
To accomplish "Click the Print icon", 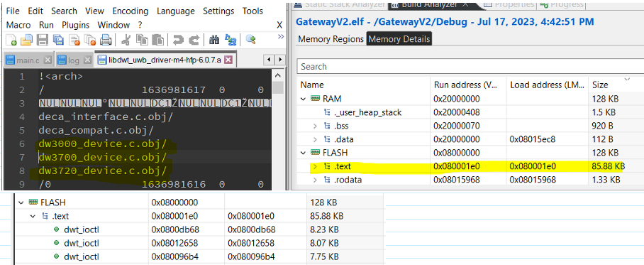I will click(106, 40).
